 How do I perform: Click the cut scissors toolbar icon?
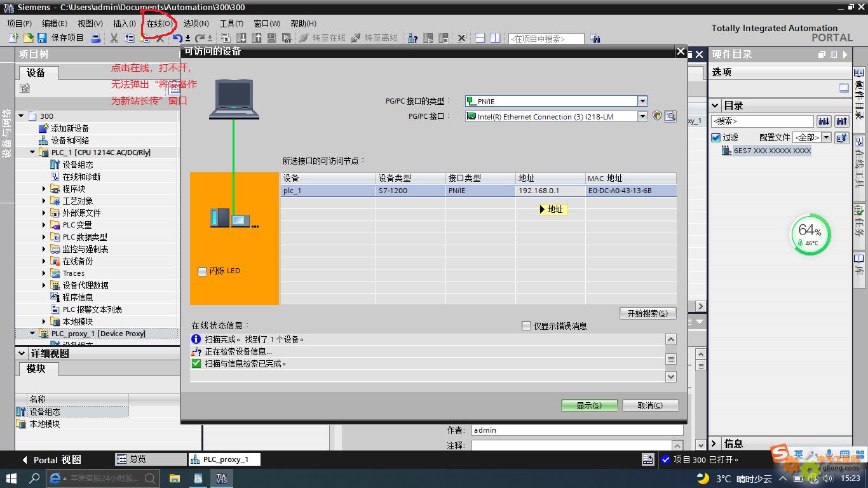coord(114,38)
